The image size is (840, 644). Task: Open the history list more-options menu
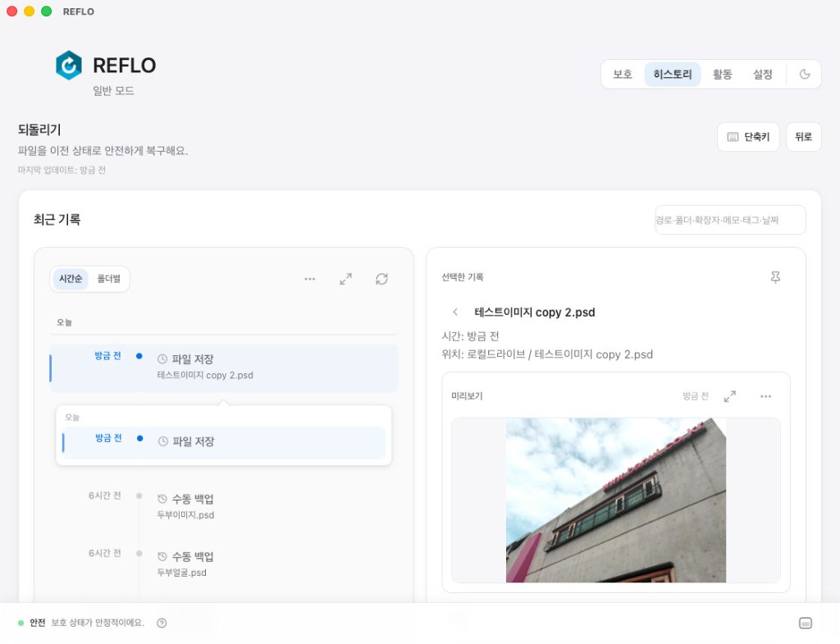[x=309, y=279]
